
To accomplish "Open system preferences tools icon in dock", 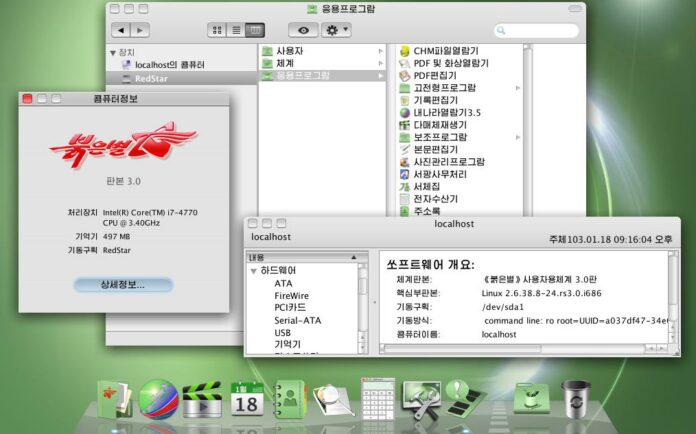I will [x=421, y=400].
